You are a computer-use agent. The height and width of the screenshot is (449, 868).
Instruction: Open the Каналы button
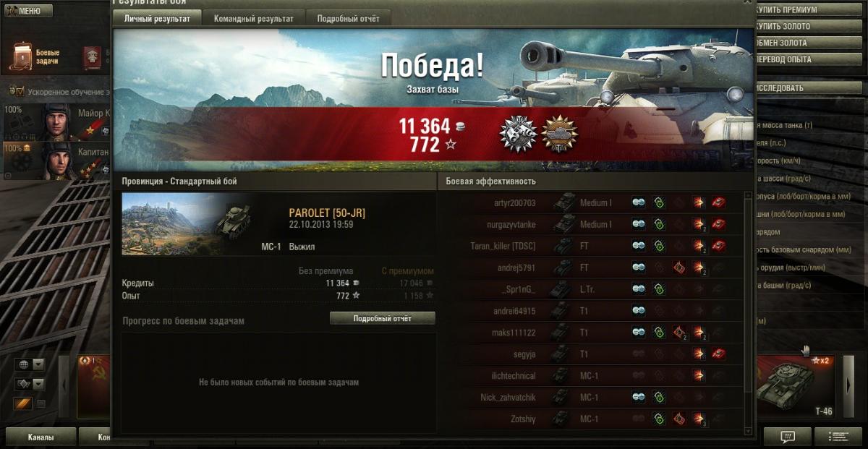(x=41, y=437)
